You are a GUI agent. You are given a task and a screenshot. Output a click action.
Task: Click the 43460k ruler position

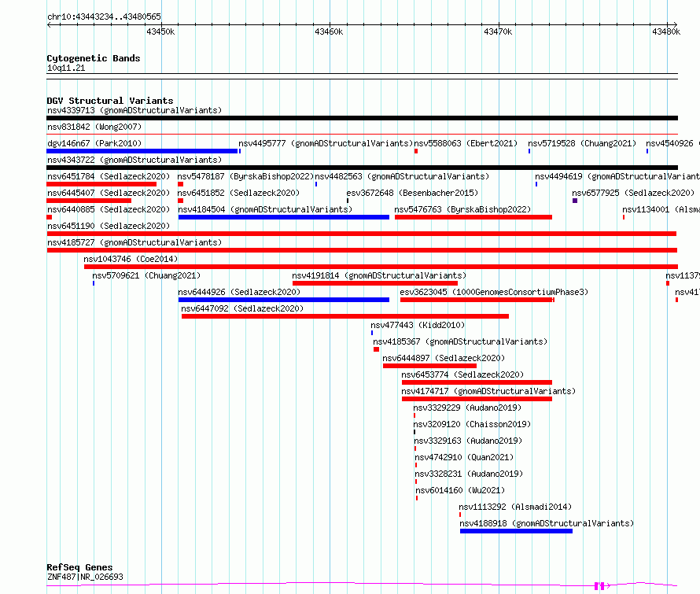point(329,31)
